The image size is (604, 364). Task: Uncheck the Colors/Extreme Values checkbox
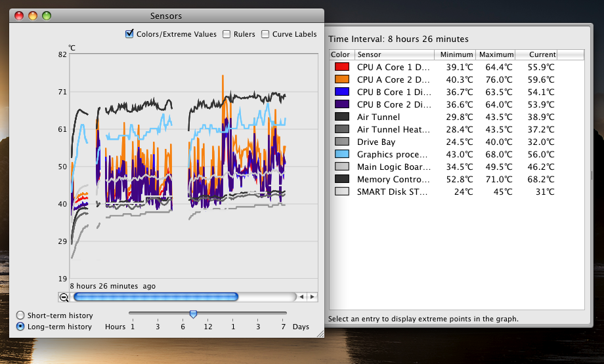point(129,34)
